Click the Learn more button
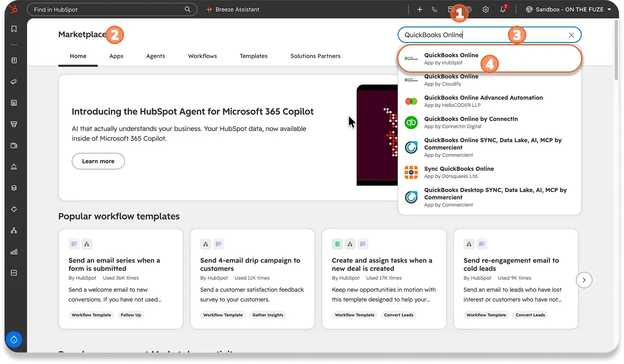This screenshot has height=364, width=624. 98,161
